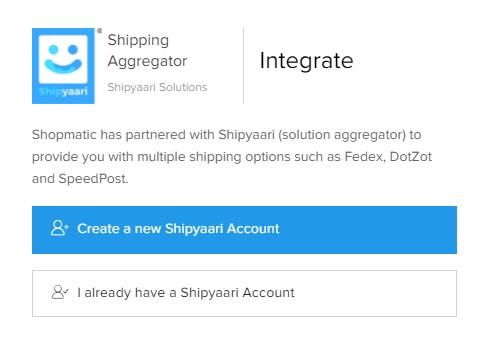Image resolution: width=490 pixels, height=362 pixels.
Task: Click the vertical divider beside Integrate
Action: (x=243, y=66)
